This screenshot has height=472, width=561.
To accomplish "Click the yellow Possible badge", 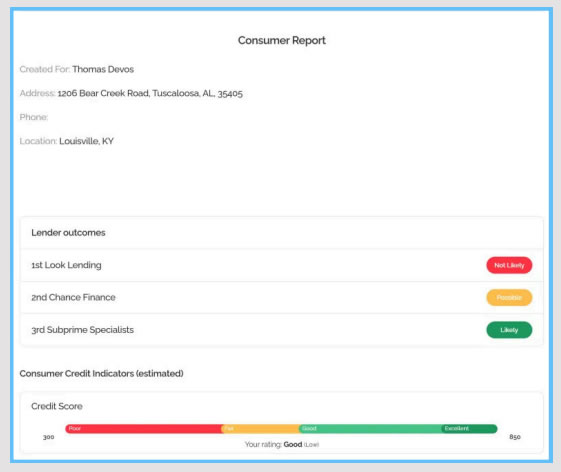I will coord(509,297).
